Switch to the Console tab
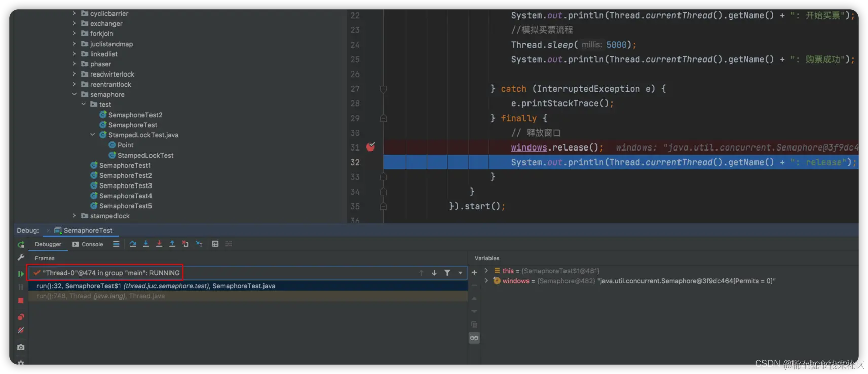The image size is (868, 374). click(x=88, y=244)
